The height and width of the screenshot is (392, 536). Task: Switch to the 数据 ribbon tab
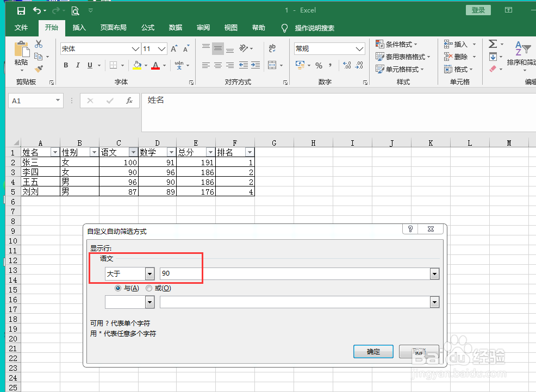click(176, 28)
